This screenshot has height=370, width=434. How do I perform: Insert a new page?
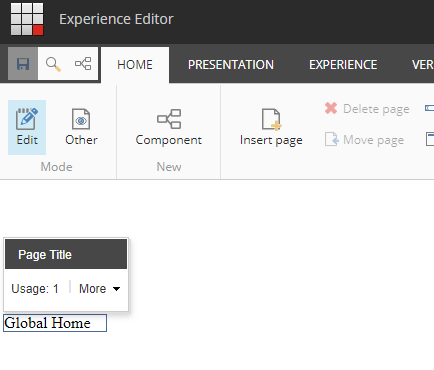pyautogui.click(x=271, y=127)
